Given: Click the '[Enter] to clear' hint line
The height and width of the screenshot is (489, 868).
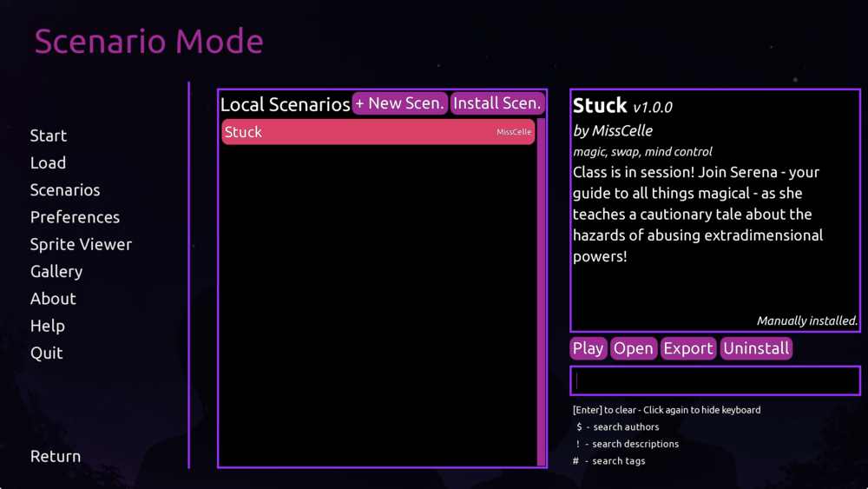Looking at the screenshot, I should [x=667, y=410].
